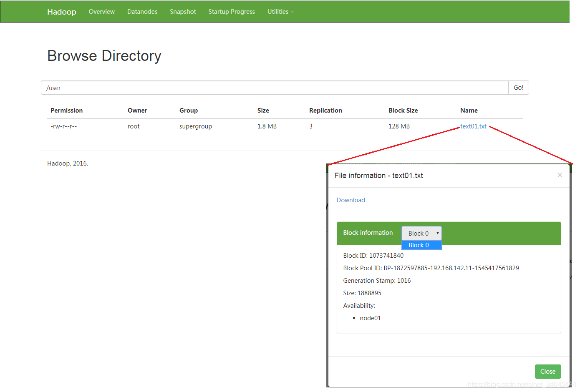Select the replication value 3
This screenshot has height=392, width=580.
click(x=311, y=126)
